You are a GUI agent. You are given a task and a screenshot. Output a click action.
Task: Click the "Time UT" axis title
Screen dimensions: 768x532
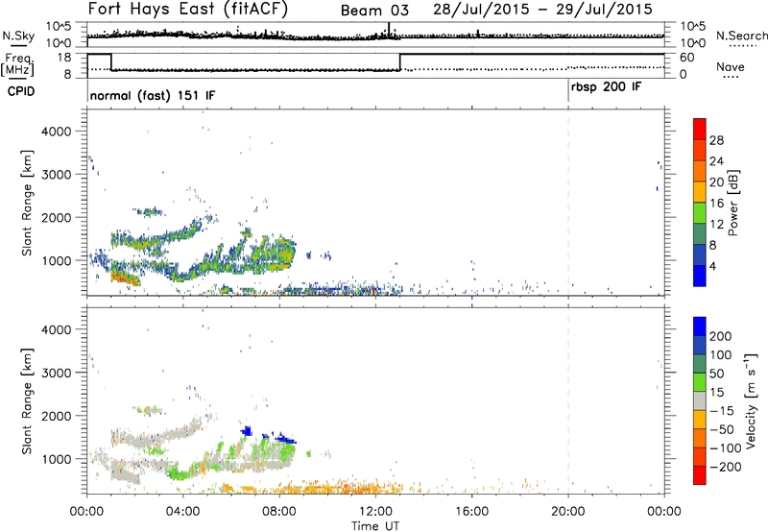point(375,525)
